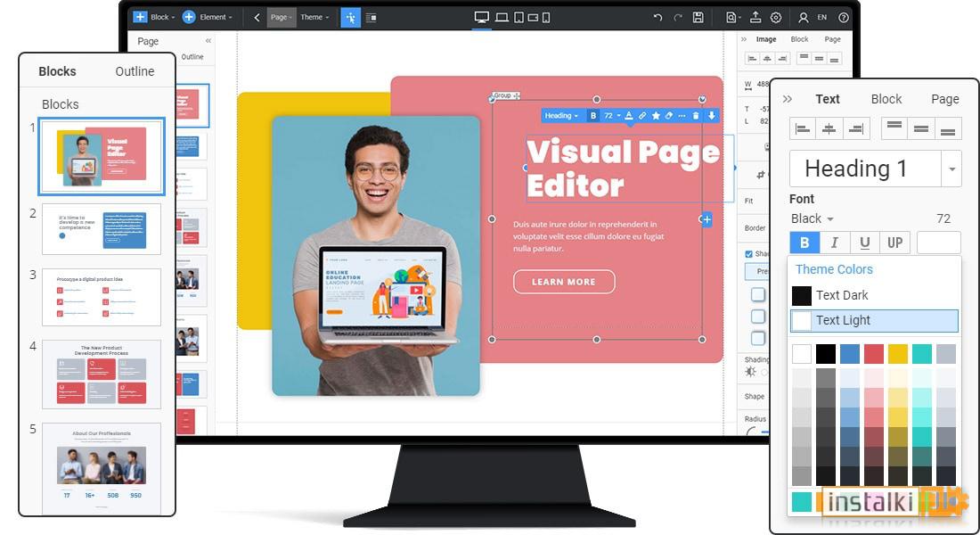The height and width of the screenshot is (535, 980).
Task: Click the publish upload icon
Action: [755, 18]
